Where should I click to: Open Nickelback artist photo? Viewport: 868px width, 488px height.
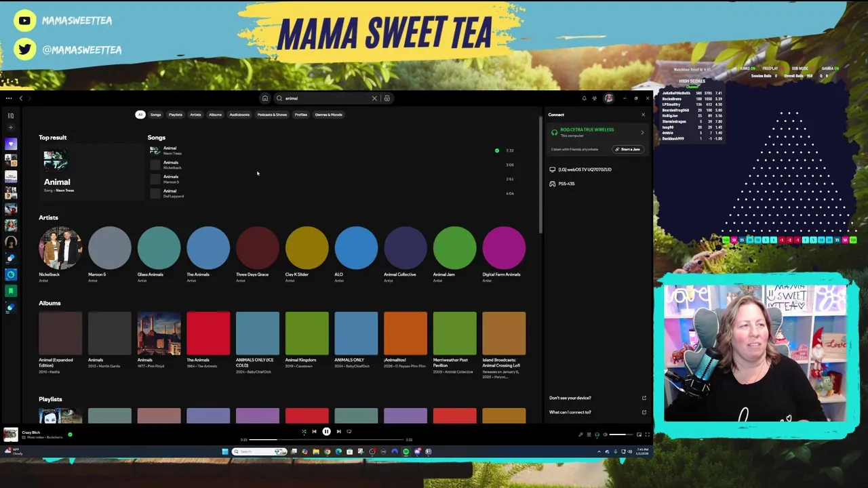(x=60, y=248)
